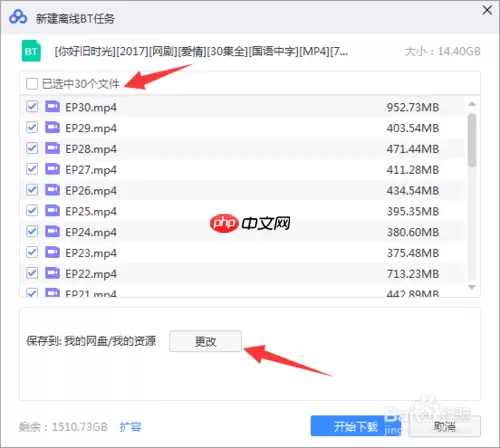Open the 扩容 expand storage link

(x=131, y=427)
